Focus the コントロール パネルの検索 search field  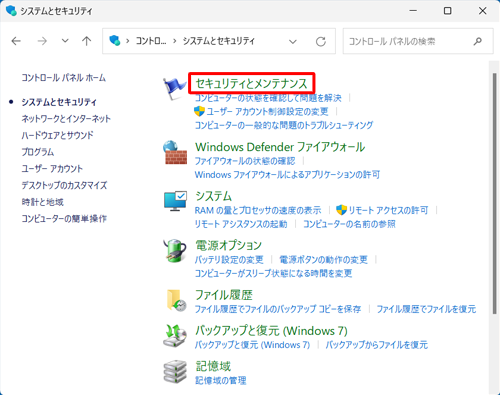coord(418,41)
